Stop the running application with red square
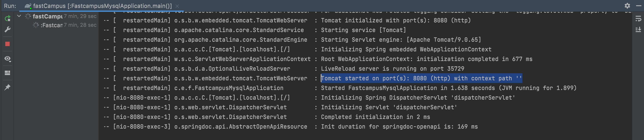The height and width of the screenshot is (140, 644). click(x=7, y=44)
